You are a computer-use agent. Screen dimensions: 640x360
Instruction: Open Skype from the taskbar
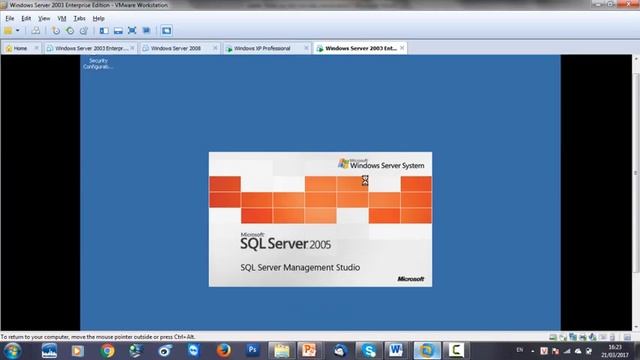369,351
